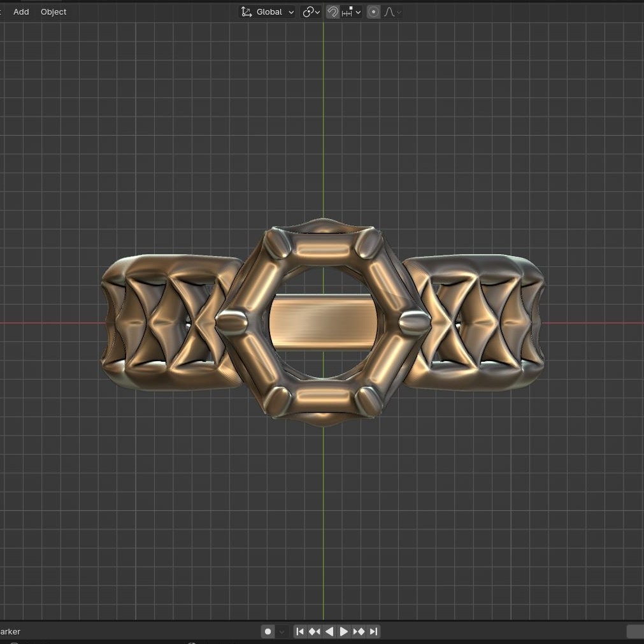Open the Add menu
The height and width of the screenshot is (644, 644).
pos(21,12)
